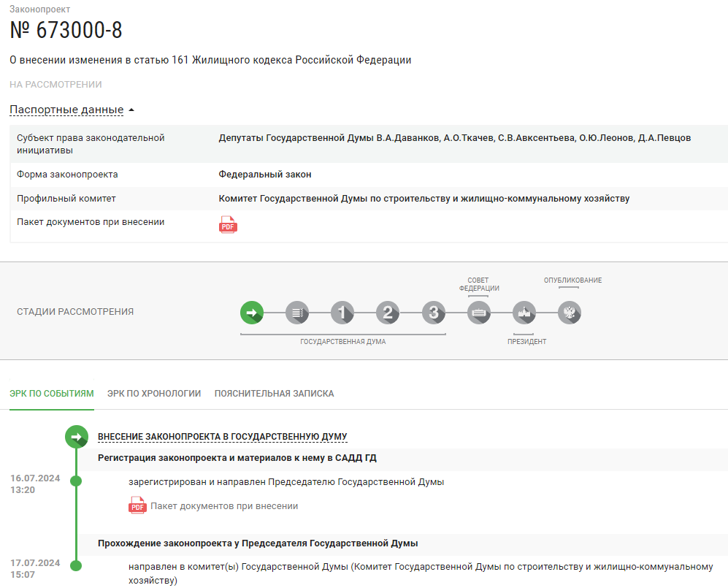Click the arrow next to Паспортные данные
The image size is (728, 588).
[x=131, y=110]
